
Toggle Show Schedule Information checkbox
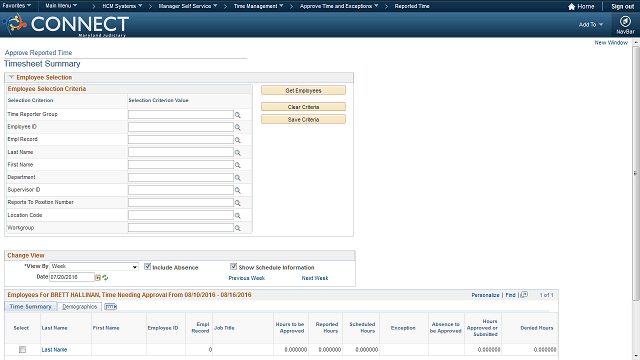233,267
